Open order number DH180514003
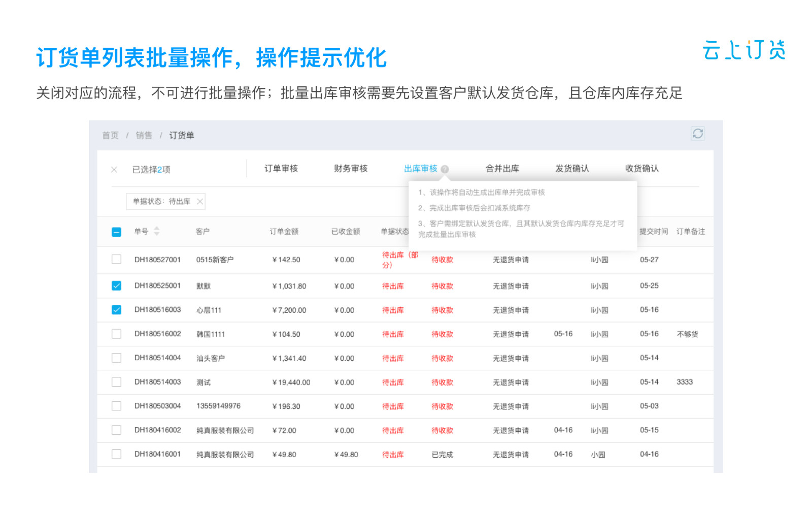Image resolution: width=812 pixels, height=508 pixels. [x=157, y=382]
